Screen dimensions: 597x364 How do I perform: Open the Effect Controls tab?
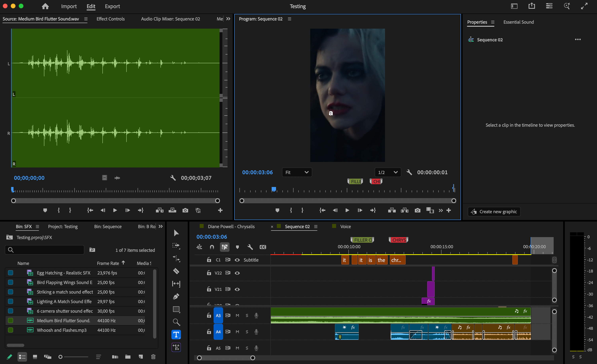111,19
